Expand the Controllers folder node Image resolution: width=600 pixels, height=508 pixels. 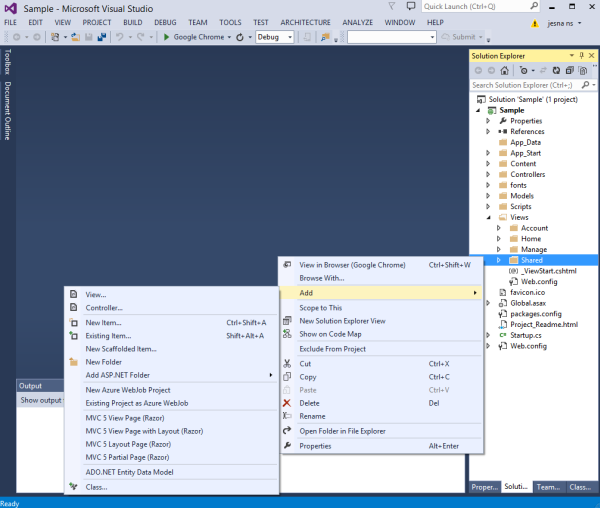(488, 174)
